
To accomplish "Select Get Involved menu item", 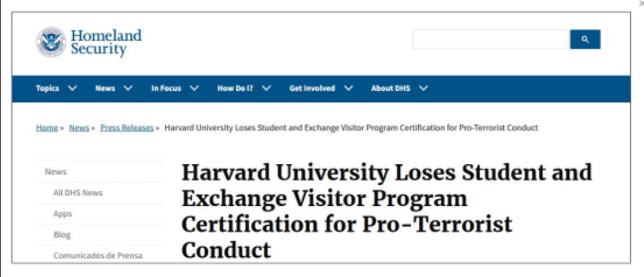I will click(312, 88).
